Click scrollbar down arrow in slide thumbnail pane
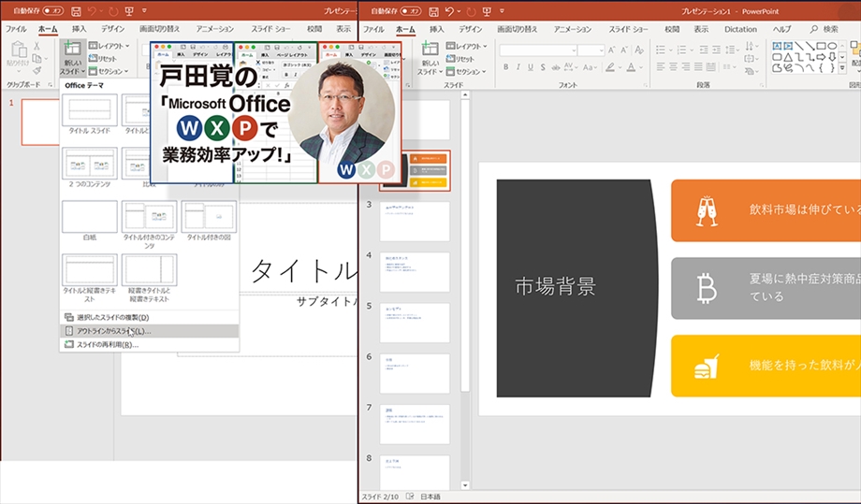Viewport: 861px width, 504px height. point(465,485)
